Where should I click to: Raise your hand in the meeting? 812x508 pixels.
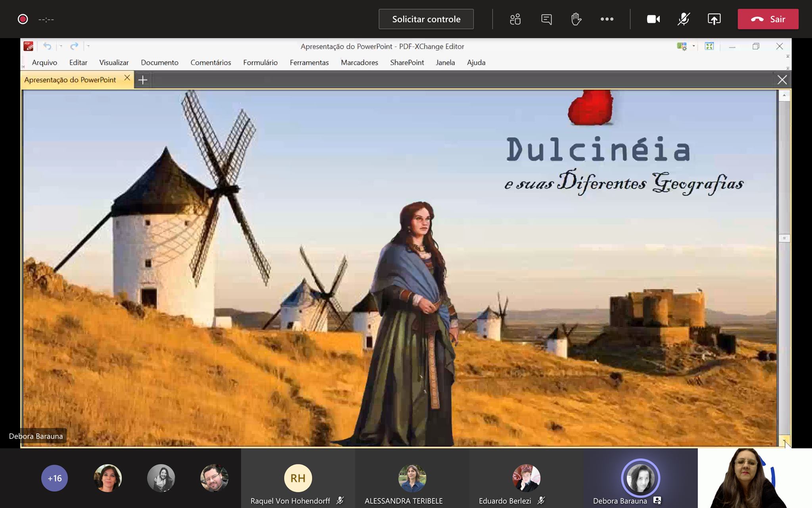pos(576,19)
